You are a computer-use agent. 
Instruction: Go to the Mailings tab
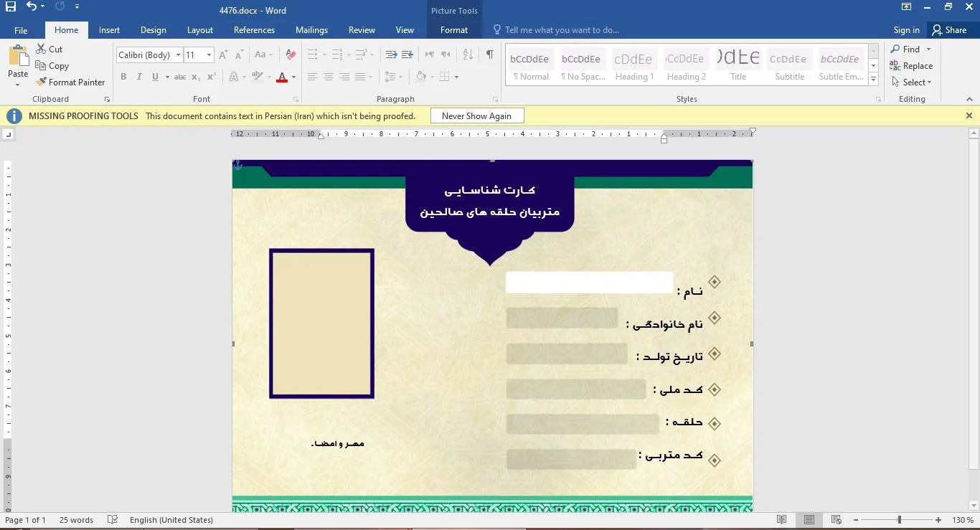tap(311, 30)
